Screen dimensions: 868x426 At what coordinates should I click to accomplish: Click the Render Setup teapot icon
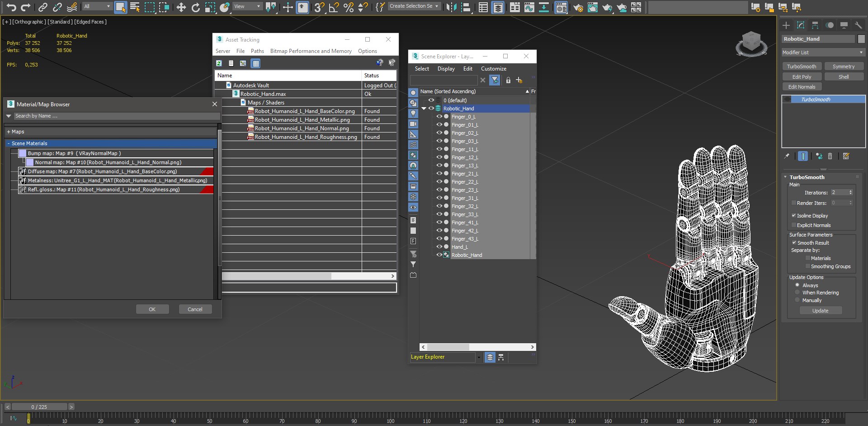coord(578,7)
